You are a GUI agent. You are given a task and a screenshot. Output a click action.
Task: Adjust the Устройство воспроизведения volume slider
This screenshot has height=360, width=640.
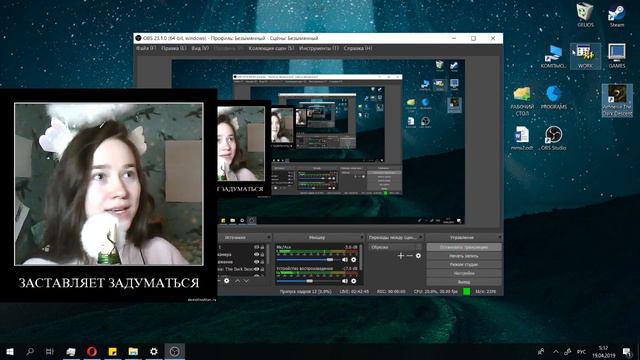coord(308,281)
